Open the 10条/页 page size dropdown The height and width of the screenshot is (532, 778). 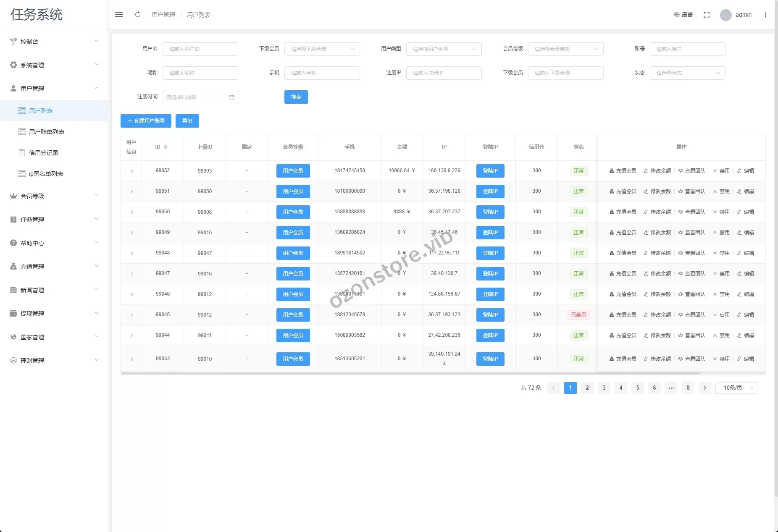pyautogui.click(x=736, y=388)
